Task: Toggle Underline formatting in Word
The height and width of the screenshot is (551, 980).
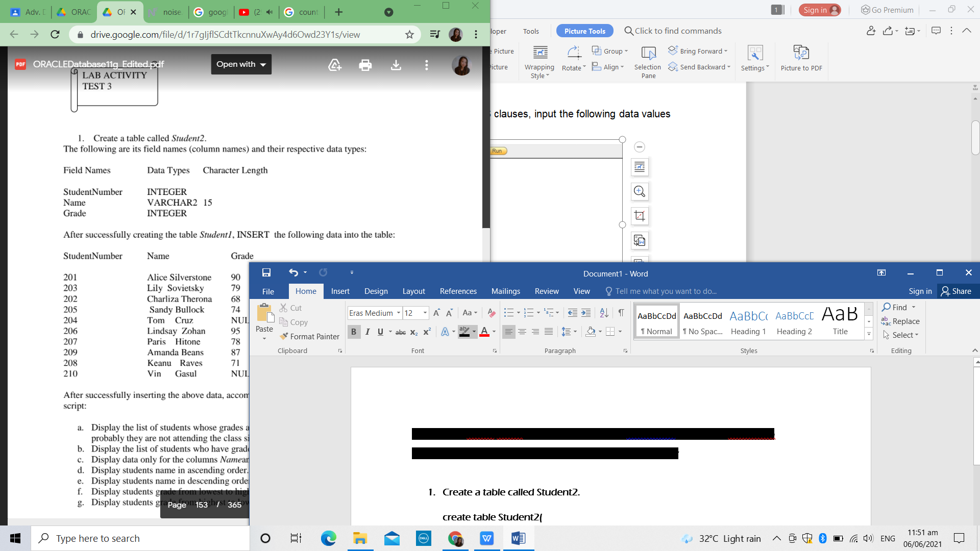Action: (x=380, y=332)
